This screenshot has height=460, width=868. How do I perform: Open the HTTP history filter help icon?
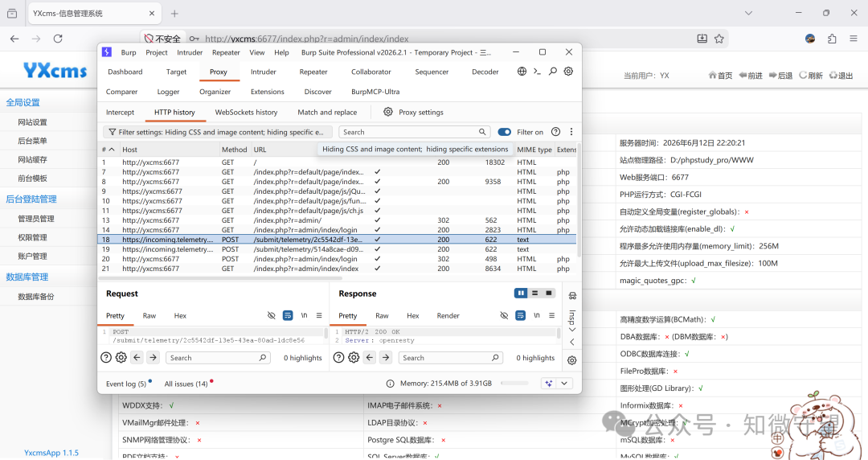(556, 132)
